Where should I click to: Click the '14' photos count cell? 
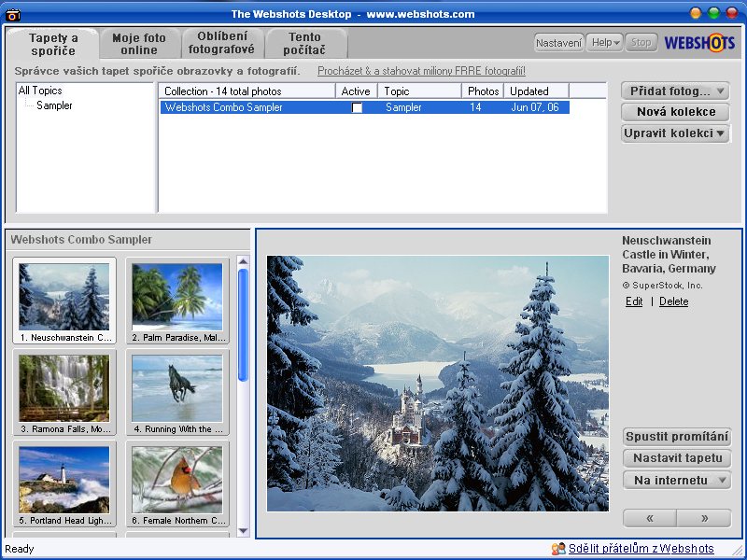475,107
